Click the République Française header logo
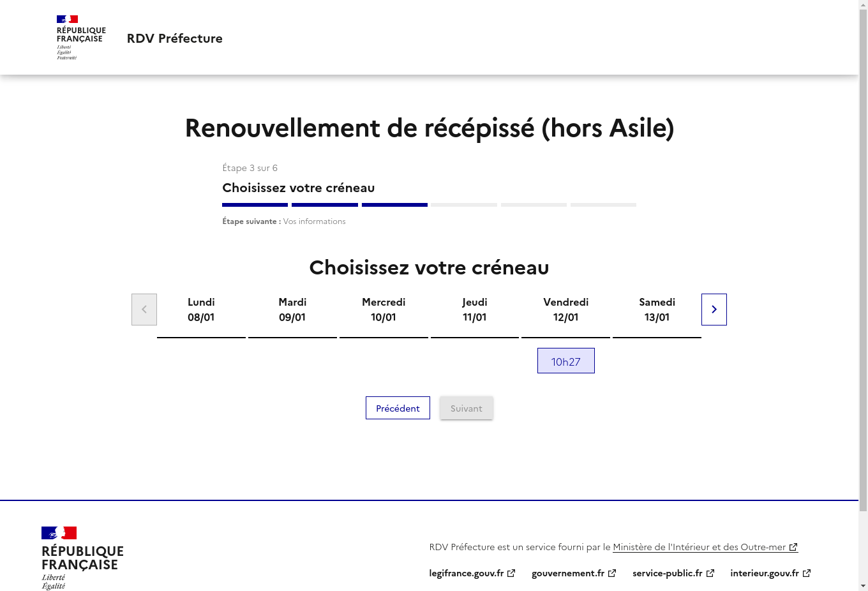The width and height of the screenshot is (868, 591). coord(81,38)
